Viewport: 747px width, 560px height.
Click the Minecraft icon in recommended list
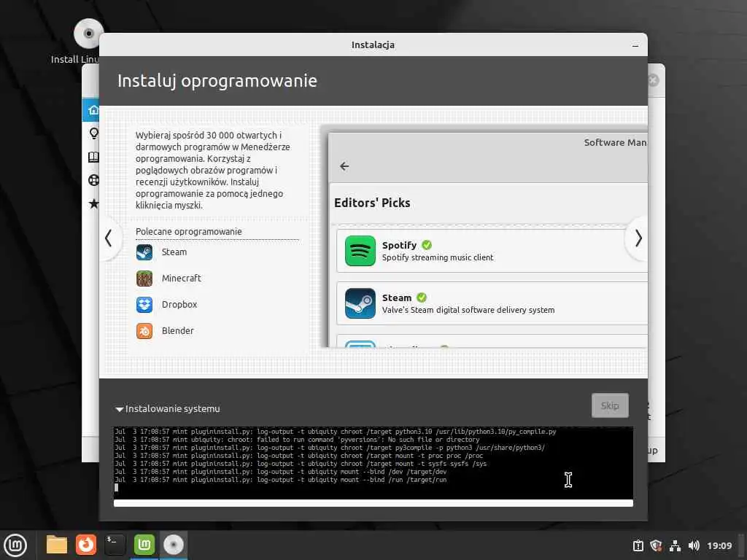pos(144,278)
